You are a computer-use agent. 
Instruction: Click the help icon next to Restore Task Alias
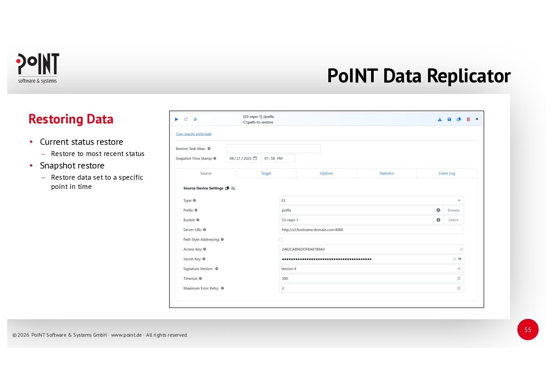click(x=209, y=149)
